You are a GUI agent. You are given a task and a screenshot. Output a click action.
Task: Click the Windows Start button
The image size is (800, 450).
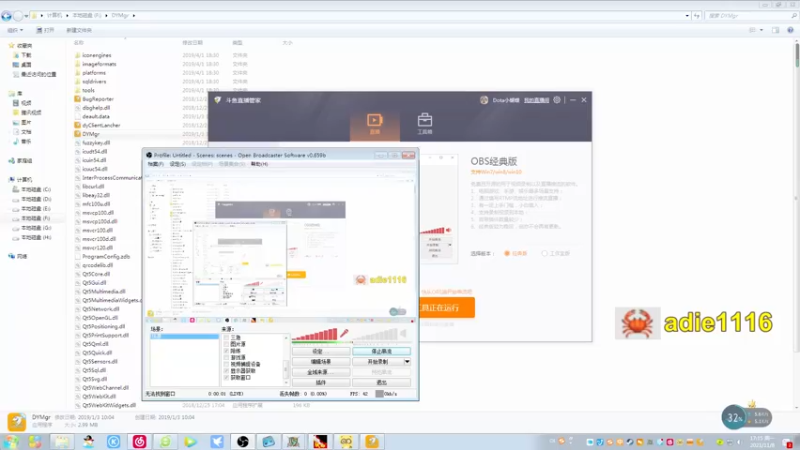point(10,441)
